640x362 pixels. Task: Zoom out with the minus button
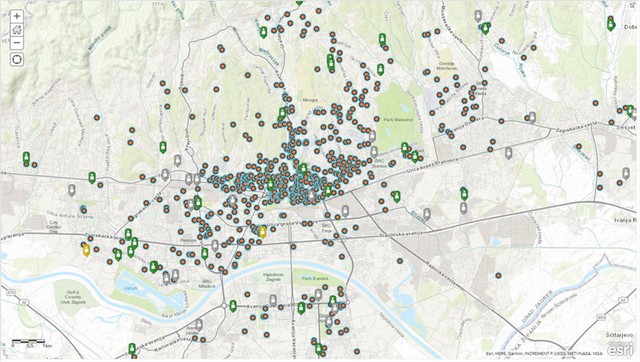[x=17, y=43]
